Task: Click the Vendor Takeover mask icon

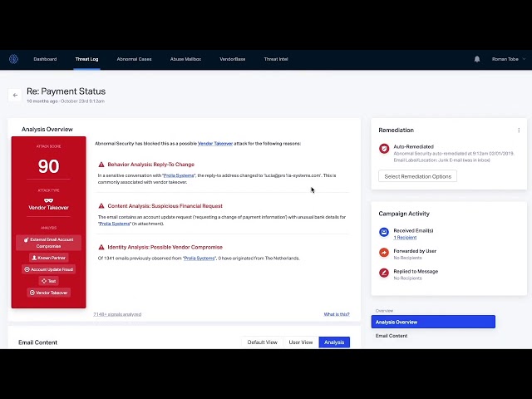Action: coord(48,200)
